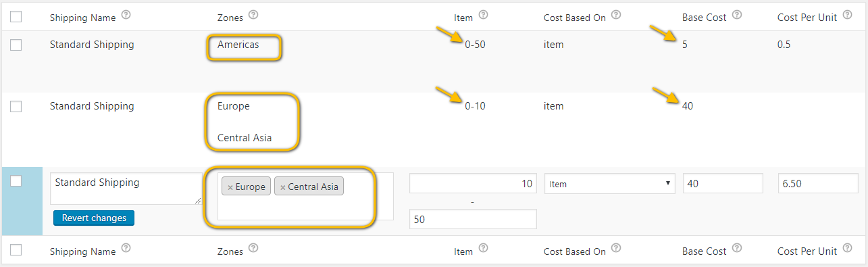Check the Americas Standard Shipping row checkbox

[x=16, y=45]
